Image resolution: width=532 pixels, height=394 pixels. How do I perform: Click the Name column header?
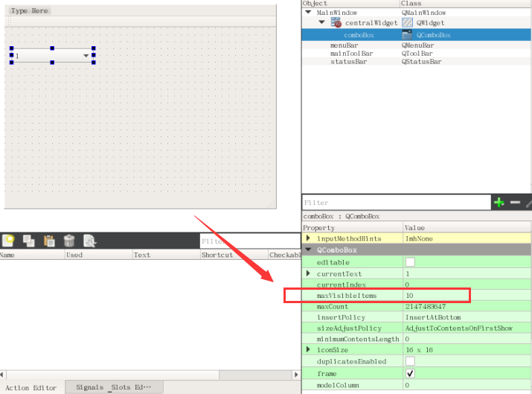click(32, 255)
